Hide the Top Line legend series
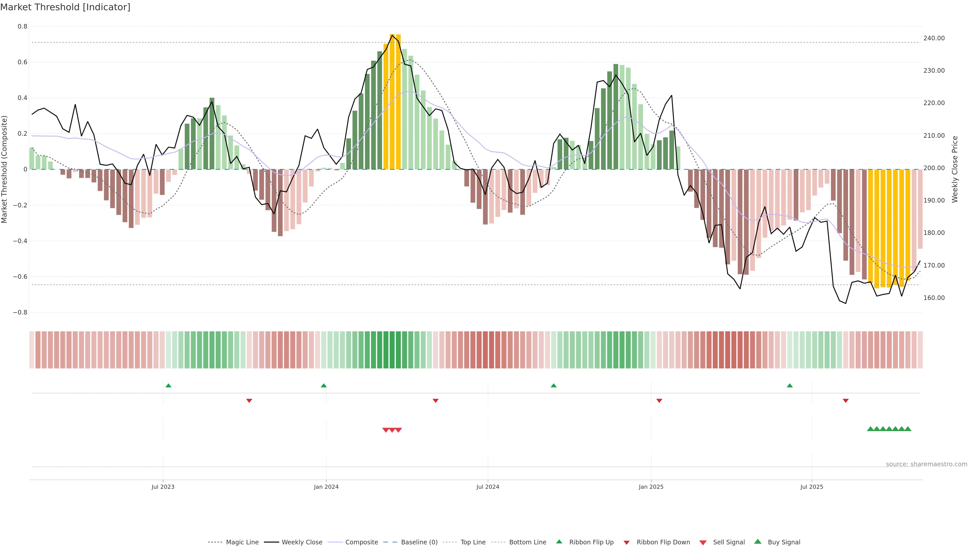The height and width of the screenshot is (551, 980). pyautogui.click(x=473, y=542)
